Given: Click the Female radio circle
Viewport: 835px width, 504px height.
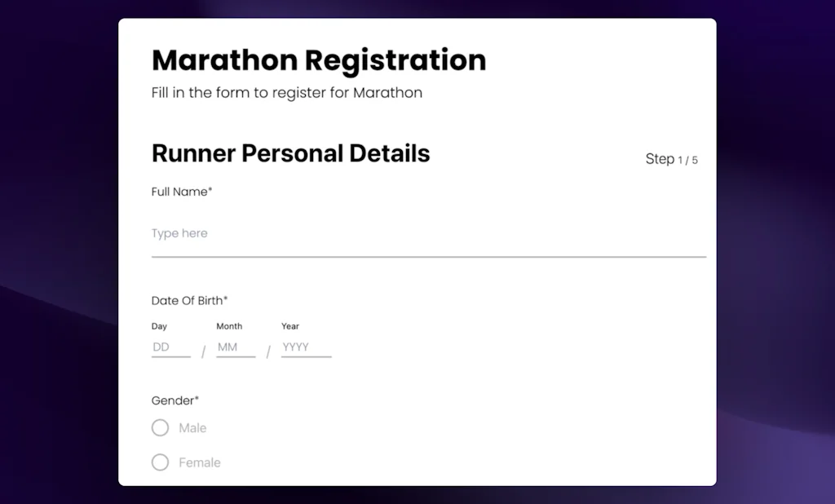Looking at the screenshot, I should pyautogui.click(x=160, y=462).
